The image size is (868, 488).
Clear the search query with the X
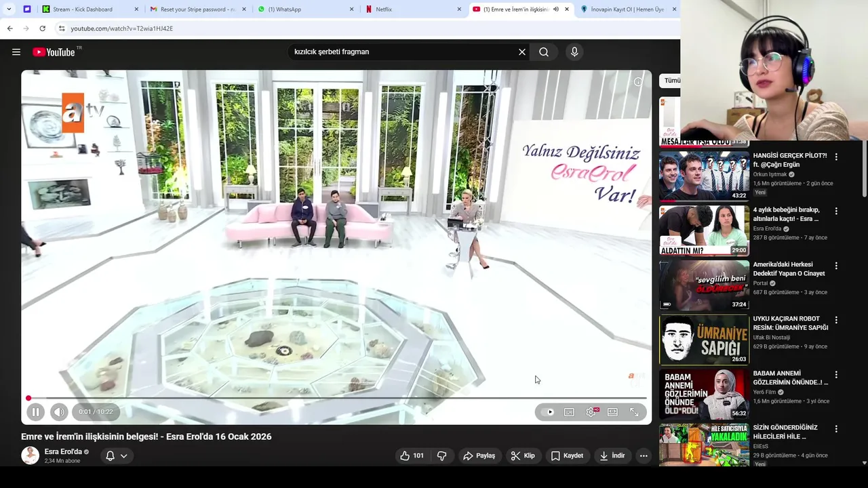pyautogui.click(x=522, y=52)
